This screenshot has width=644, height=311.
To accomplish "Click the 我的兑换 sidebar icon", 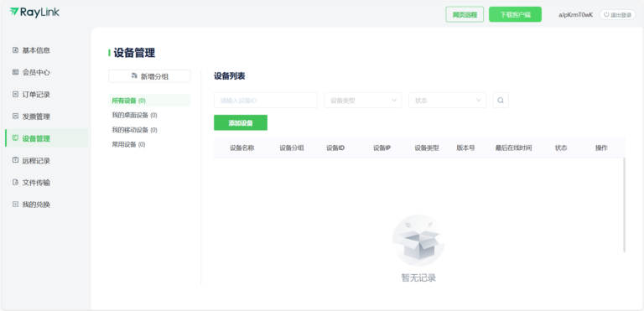I will click(16, 205).
